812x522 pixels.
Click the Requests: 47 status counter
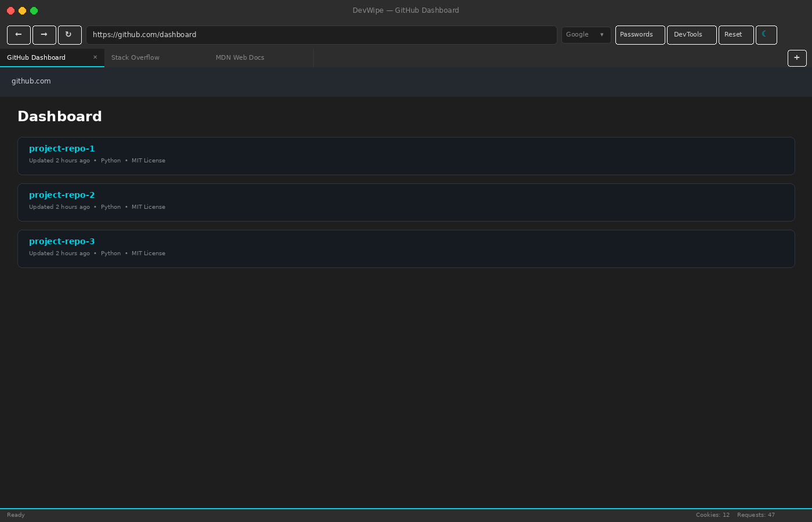pos(755,515)
